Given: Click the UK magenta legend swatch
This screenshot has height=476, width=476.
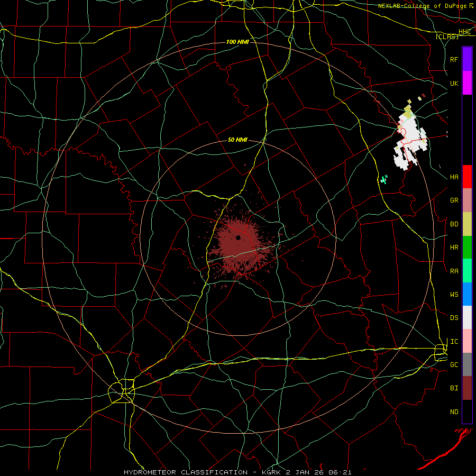Looking at the screenshot, I should coord(467,83).
